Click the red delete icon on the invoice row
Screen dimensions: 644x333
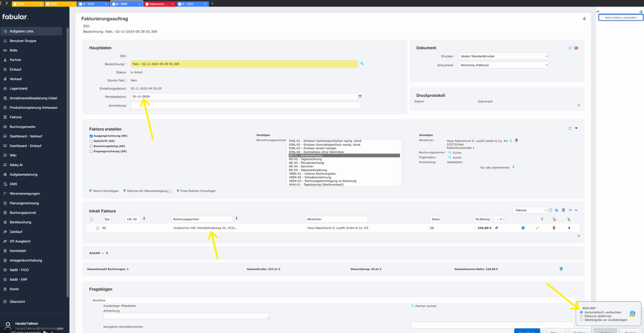[554, 228]
